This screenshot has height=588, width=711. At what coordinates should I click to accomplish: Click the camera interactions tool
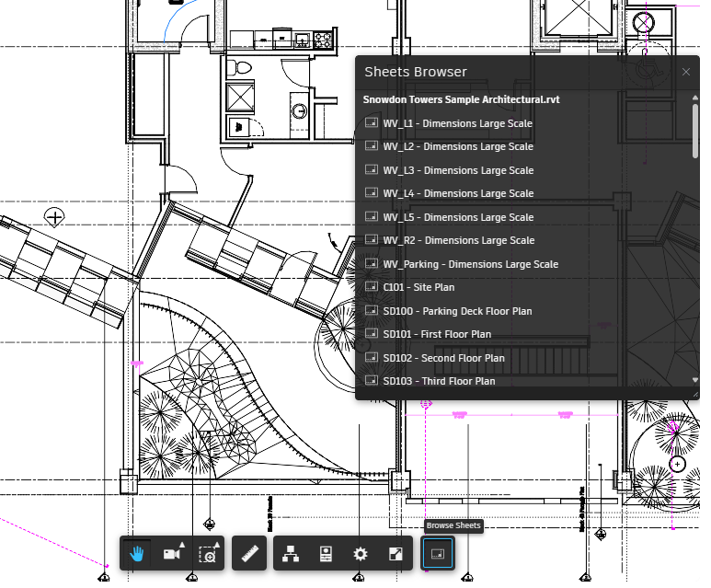click(x=172, y=554)
